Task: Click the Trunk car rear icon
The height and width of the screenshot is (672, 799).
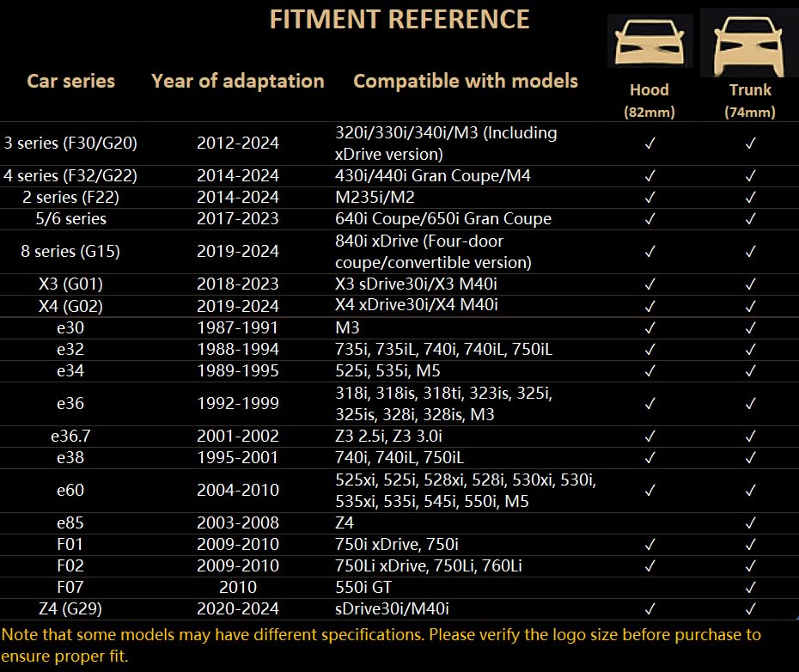Action: 749,45
